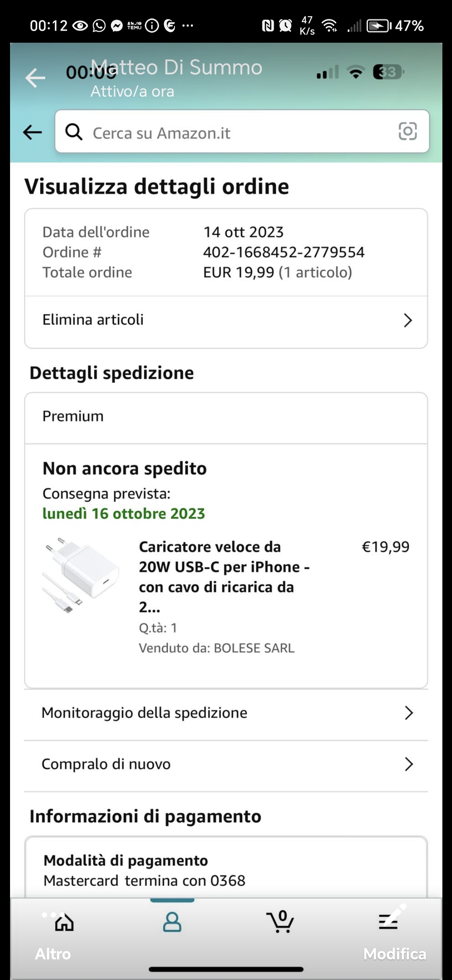Image resolution: width=452 pixels, height=980 pixels.
Task: Open the account profile tab icon
Action: [172, 922]
